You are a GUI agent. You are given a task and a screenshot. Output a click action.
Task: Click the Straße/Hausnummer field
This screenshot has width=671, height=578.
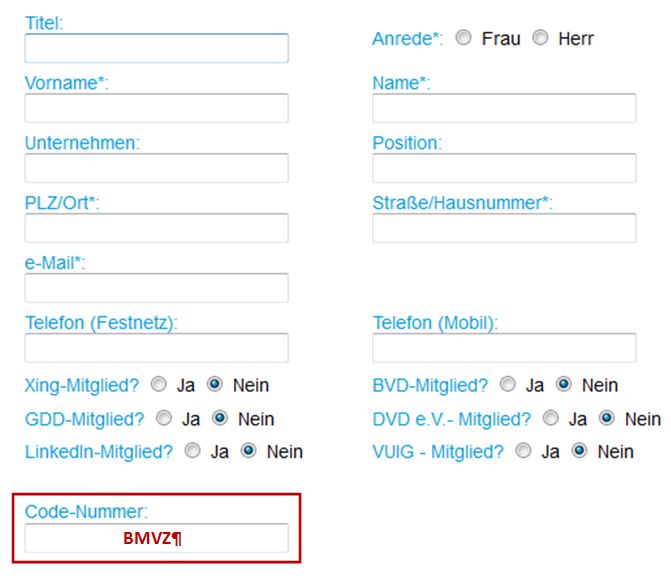tap(504, 228)
